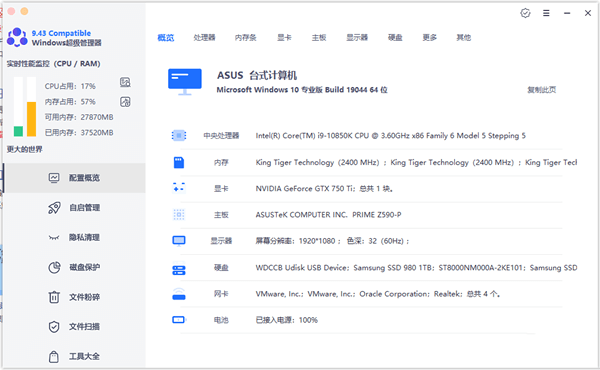Switch to the 内存条 tab
The width and height of the screenshot is (600, 370).
246,37
